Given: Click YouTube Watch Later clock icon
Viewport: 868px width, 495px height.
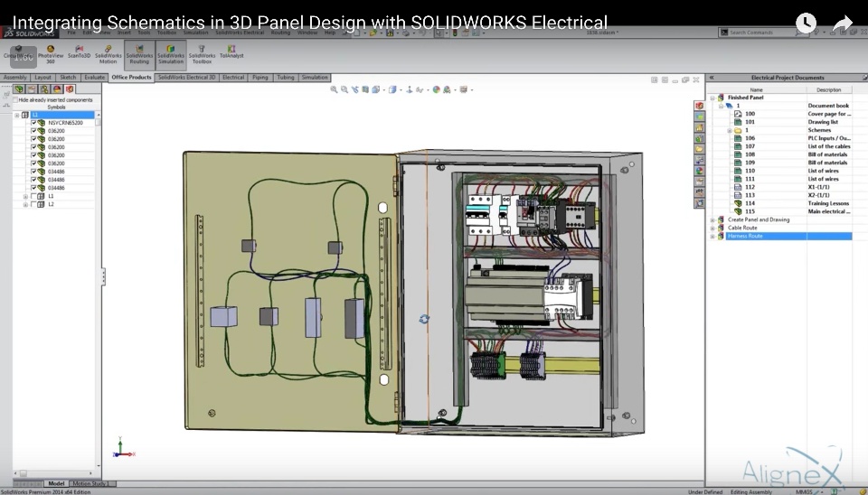Looking at the screenshot, I should tap(806, 23).
